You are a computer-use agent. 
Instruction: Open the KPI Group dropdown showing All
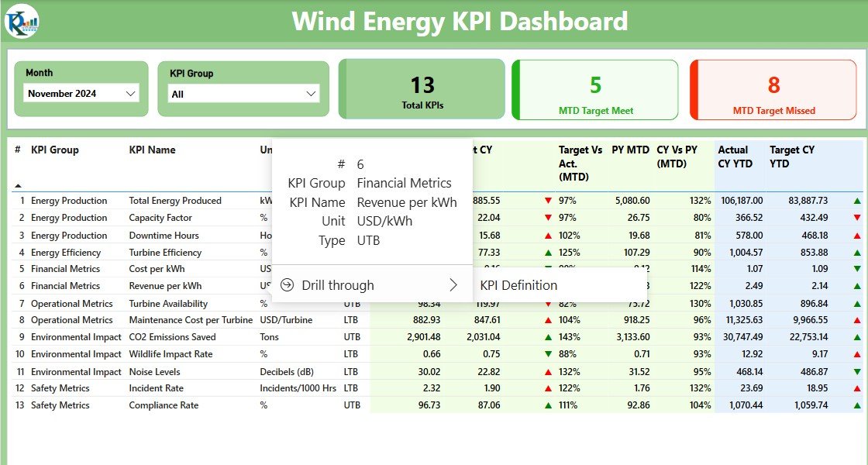243,94
